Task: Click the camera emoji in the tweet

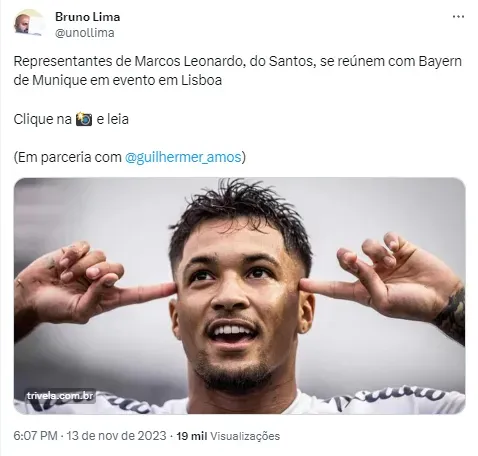Action: [x=84, y=119]
